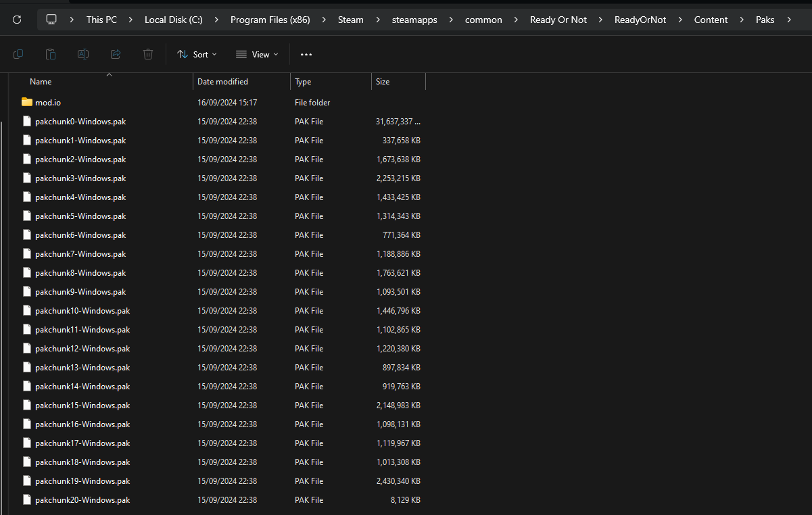Viewport: 812px width, 515px height.
Task: Expand chevron after Program Files (x86)
Action: tap(324, 20)
